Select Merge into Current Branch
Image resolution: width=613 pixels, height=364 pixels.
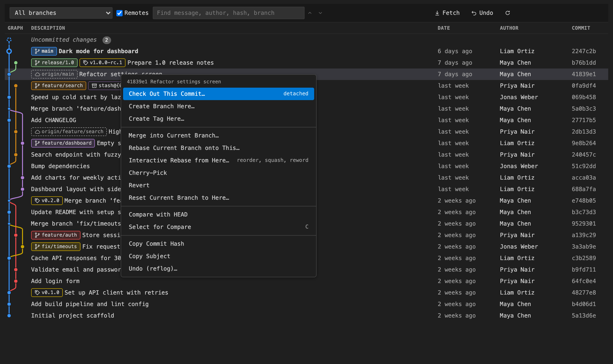coord(218,135)
